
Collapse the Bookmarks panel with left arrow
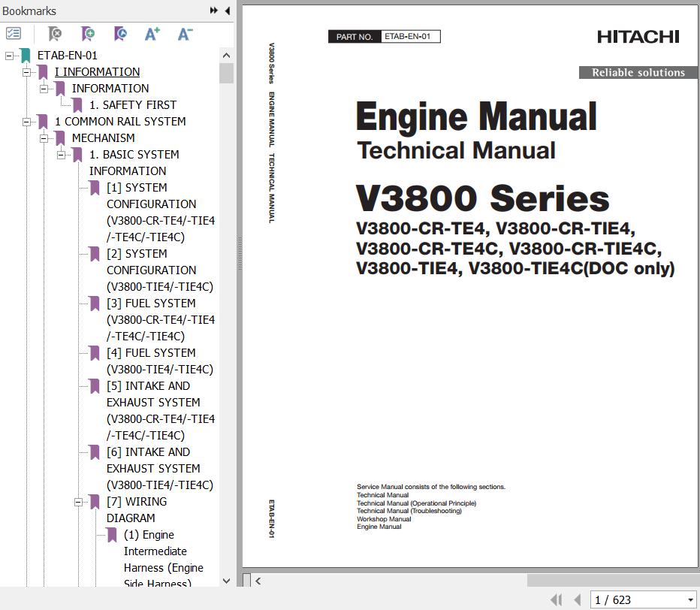coord(228,11)
